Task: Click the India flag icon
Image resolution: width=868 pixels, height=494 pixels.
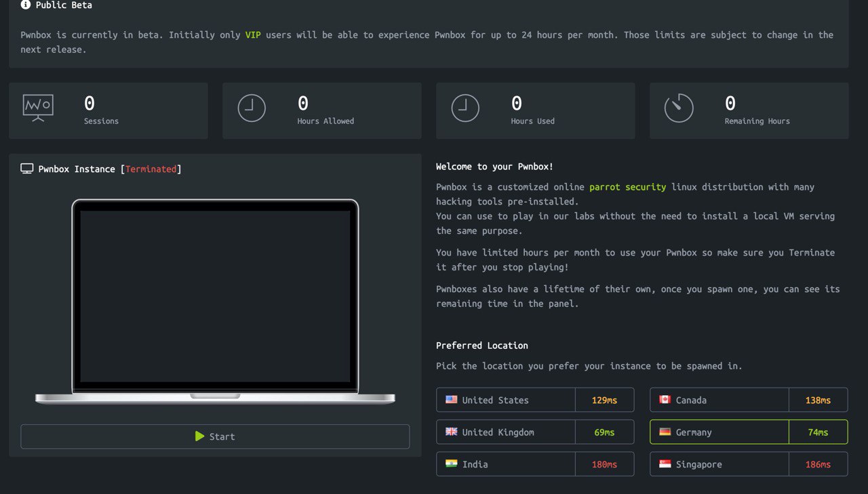Action: click(x=451, y=464)
